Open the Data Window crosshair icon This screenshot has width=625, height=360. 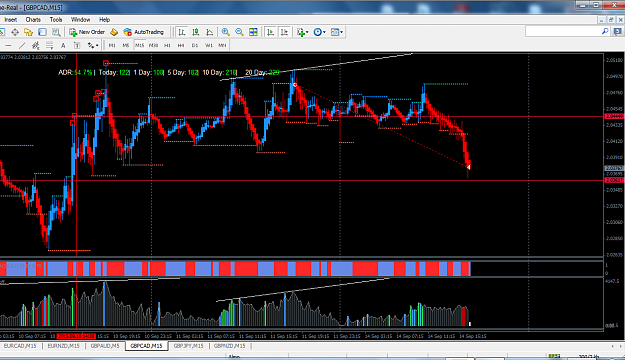click(x=15, y=32)
